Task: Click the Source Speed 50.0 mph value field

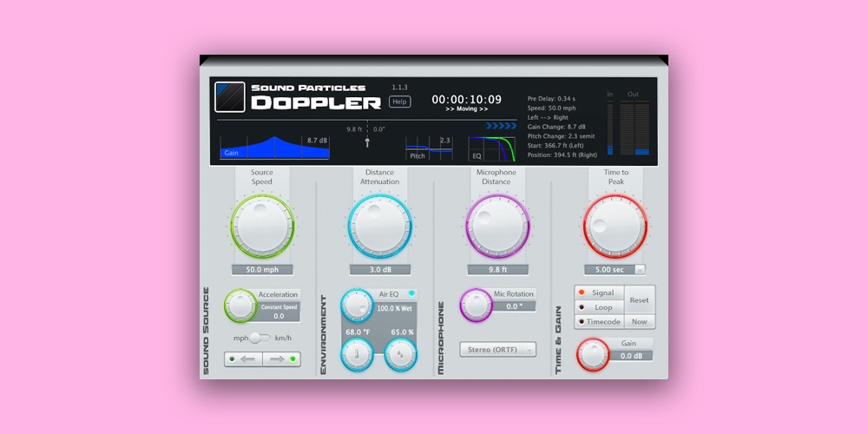Action: (x=261, y=270)
